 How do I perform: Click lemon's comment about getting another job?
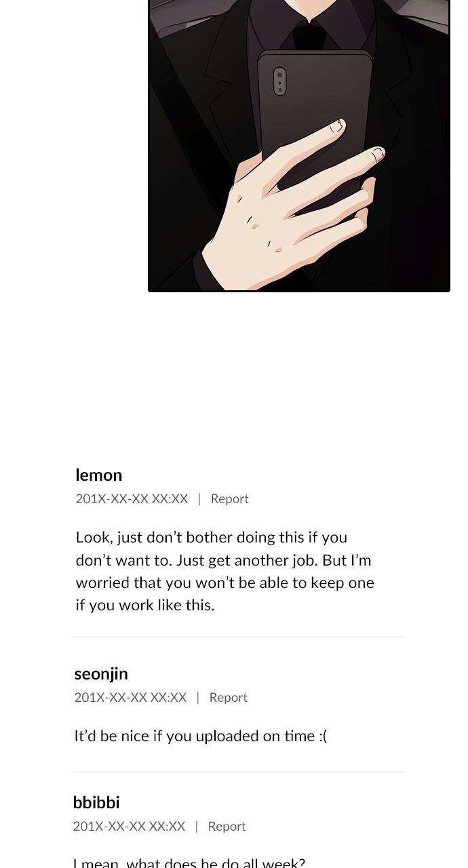click(x=225, y=571)
